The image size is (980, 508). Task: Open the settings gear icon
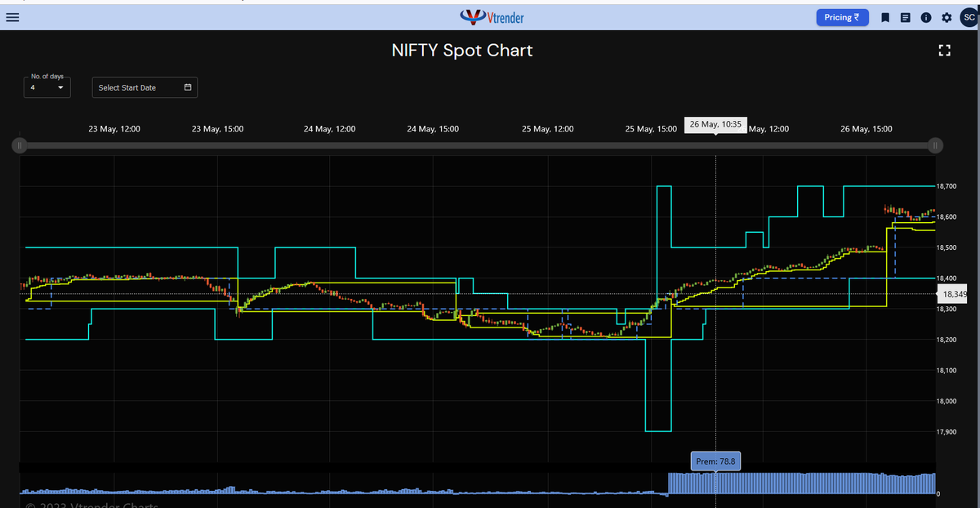947,17
